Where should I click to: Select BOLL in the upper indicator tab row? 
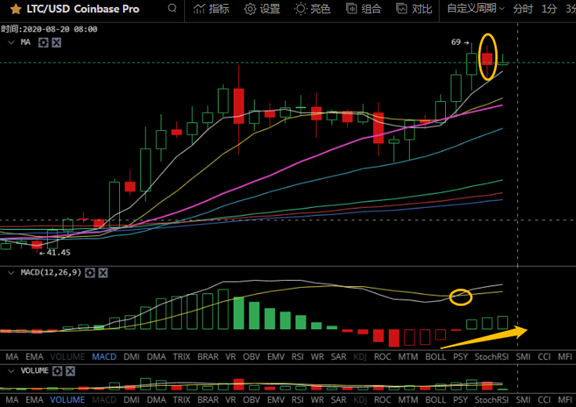pyautogui.click(x=436, y=357)
